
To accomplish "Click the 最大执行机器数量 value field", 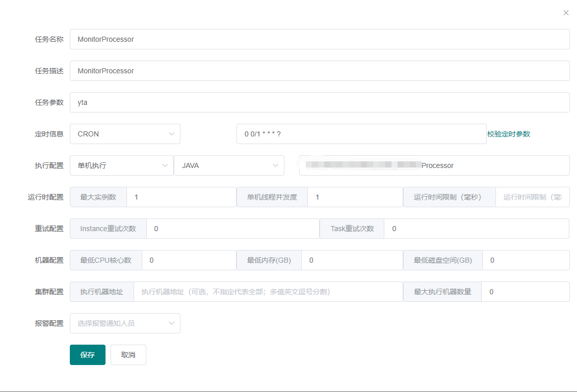I will 526,292.
